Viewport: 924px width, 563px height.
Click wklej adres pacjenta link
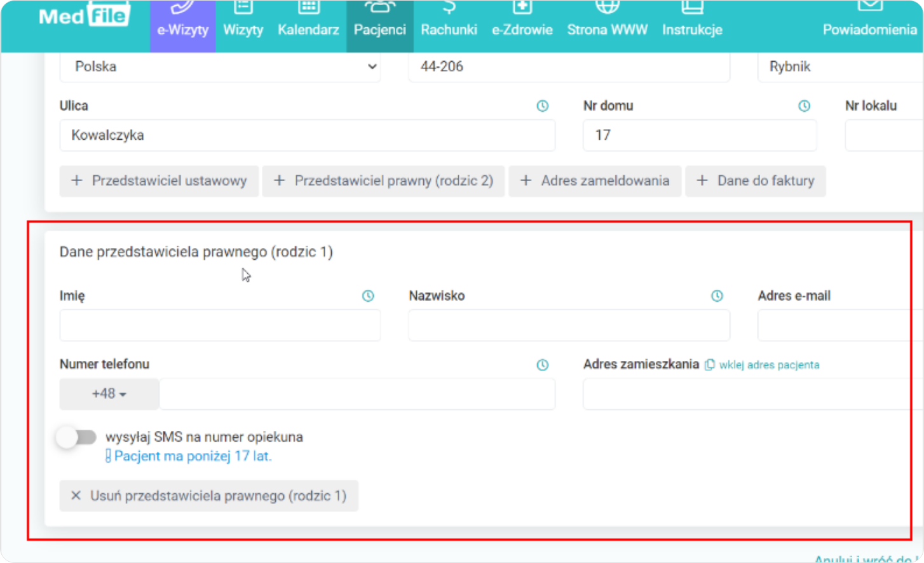pos(762,365)
